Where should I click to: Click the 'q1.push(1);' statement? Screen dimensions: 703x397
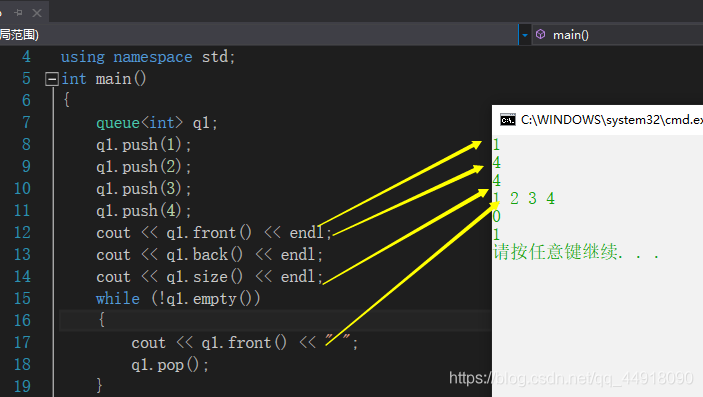click(x=144, y=145)
